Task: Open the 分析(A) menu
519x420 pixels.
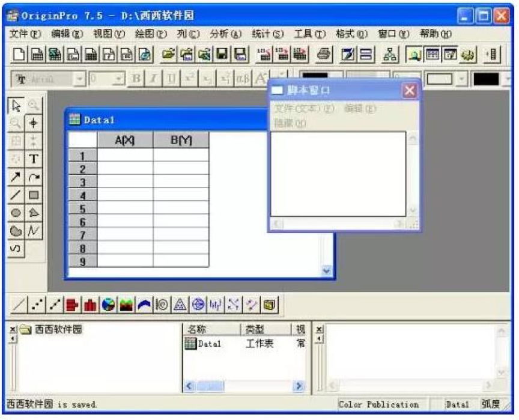Action: coord(226,34)
